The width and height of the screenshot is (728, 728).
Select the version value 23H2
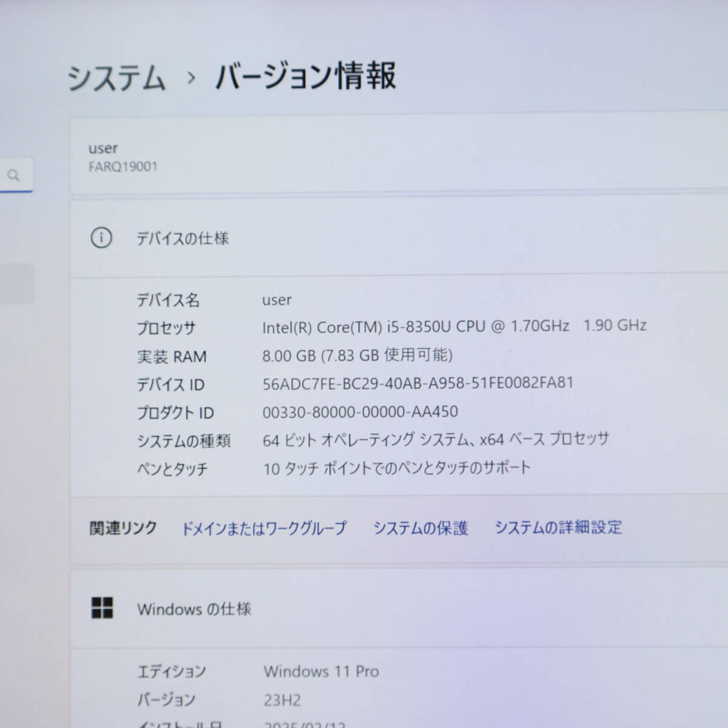coord(282,700)
